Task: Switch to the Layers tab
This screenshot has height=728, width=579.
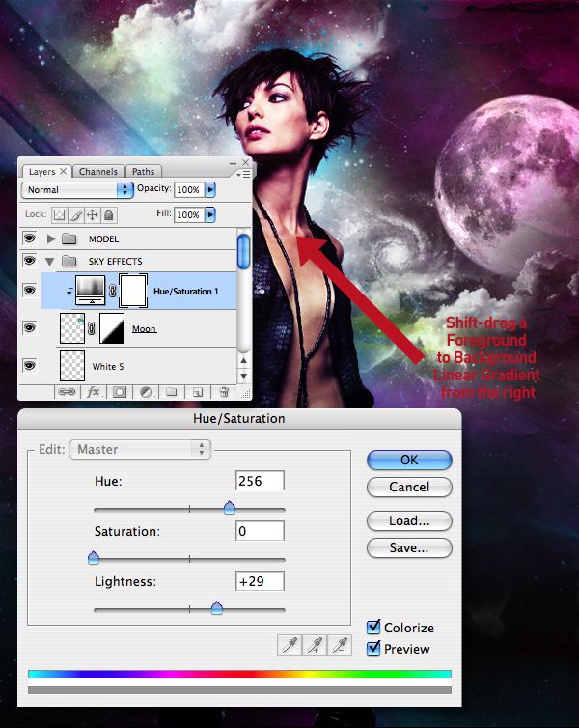Action: point(46,171)
